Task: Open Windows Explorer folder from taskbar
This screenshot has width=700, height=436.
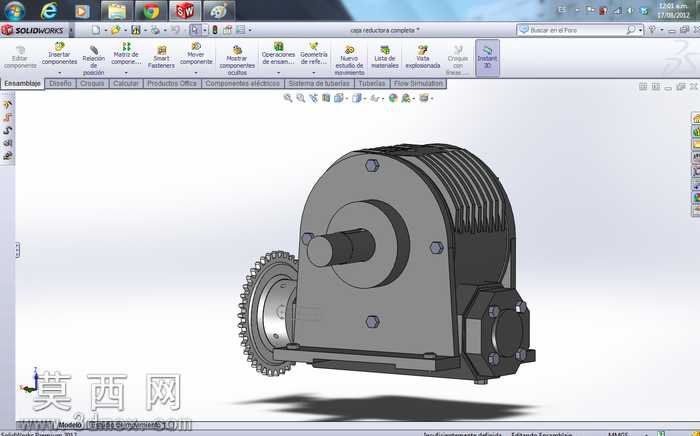Action: click(117, 11)
